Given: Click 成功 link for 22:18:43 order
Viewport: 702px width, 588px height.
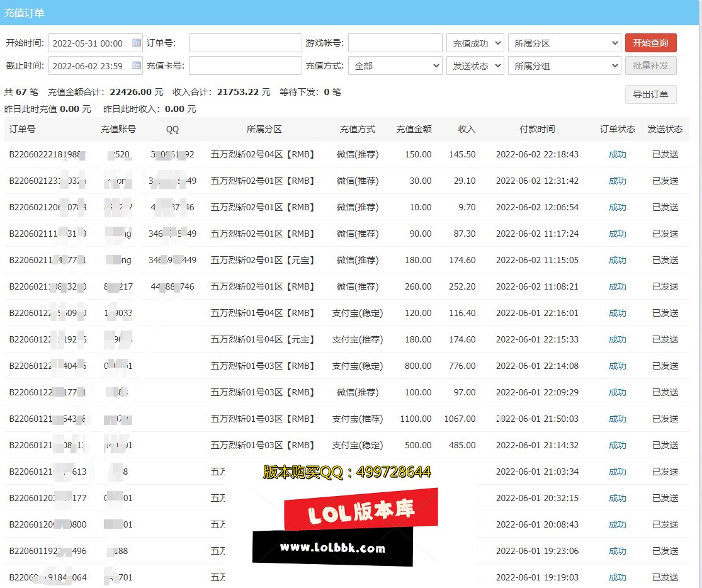Looking at the screenshot, I should coord(618,154).
